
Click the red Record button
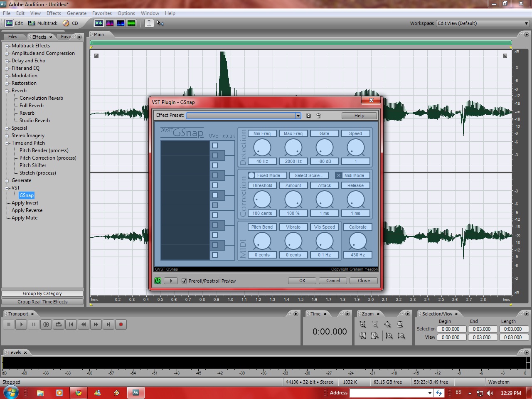click(x=121, y=325)
